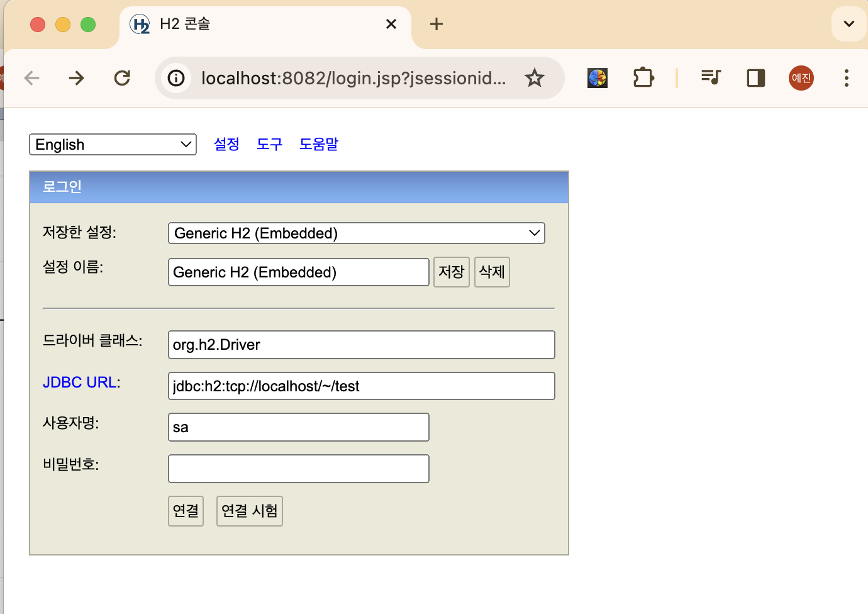
Task: Go forward with the browser forward arrow
Action: click(77, 78)
